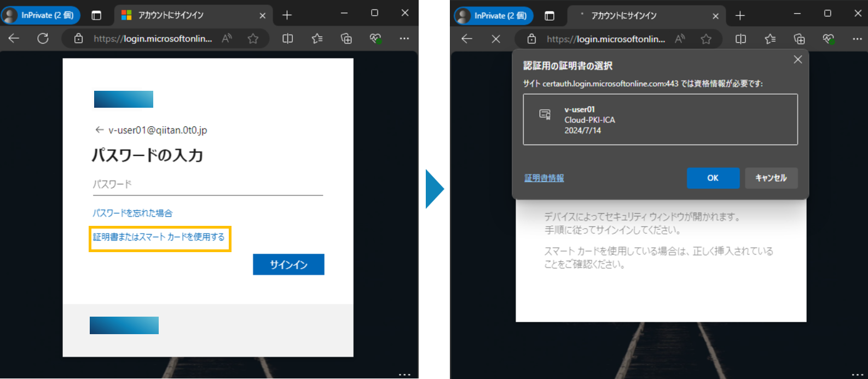868x379 pixels.
Task: Click address bar URL in right browser
Action: (x=606, y=39)
